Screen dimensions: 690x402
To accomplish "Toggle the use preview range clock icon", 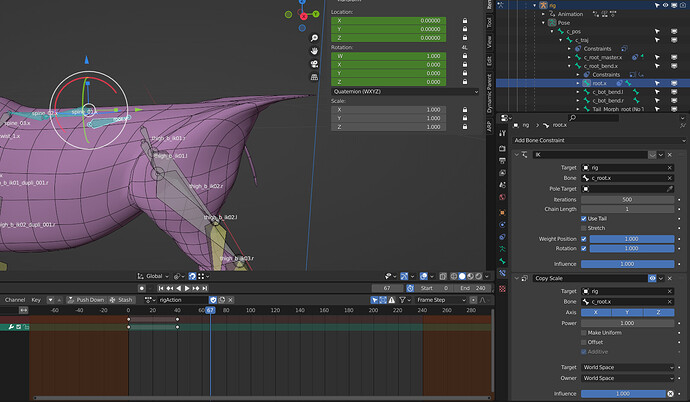I will tap(410, 288).
